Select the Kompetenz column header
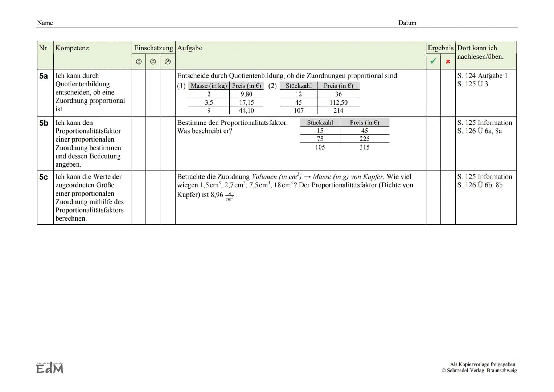The height and width of the screenshot is (392, 554). point(72,48)
